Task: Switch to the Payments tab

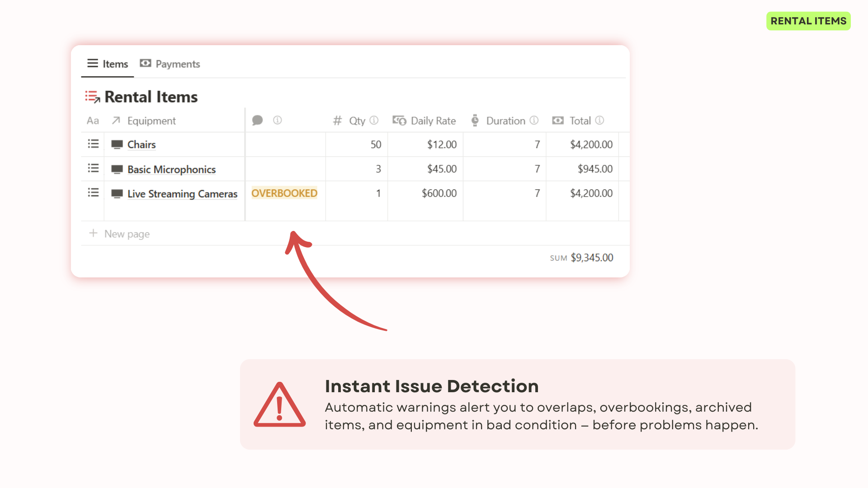Action: (x=177, y=64)
